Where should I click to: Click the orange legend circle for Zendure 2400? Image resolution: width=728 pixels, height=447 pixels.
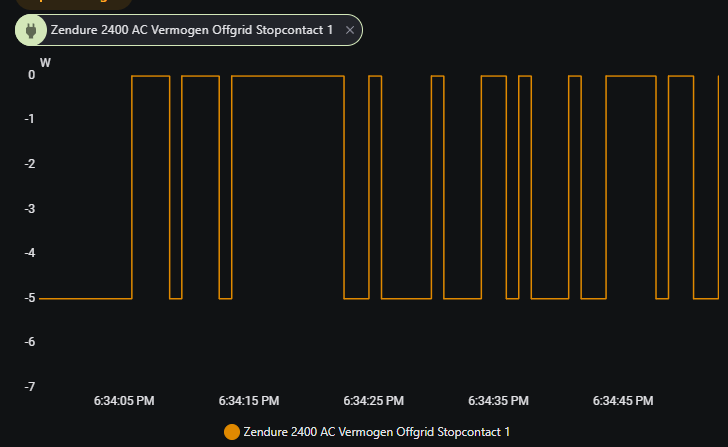232,432
